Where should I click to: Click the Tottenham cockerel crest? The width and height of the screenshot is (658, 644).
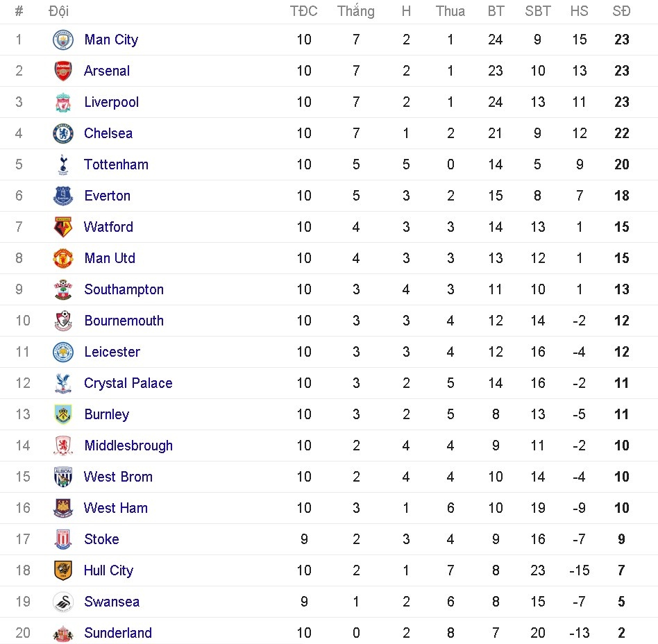pos(63,164)
